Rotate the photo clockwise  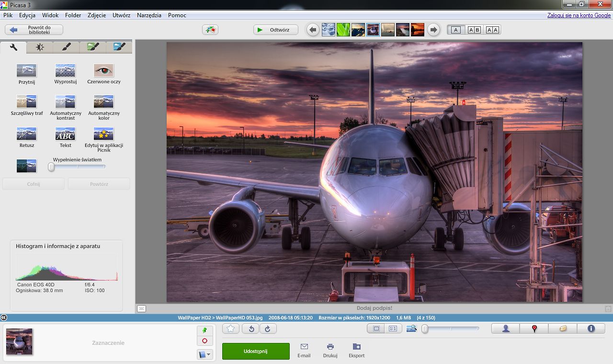coord(268,329)
